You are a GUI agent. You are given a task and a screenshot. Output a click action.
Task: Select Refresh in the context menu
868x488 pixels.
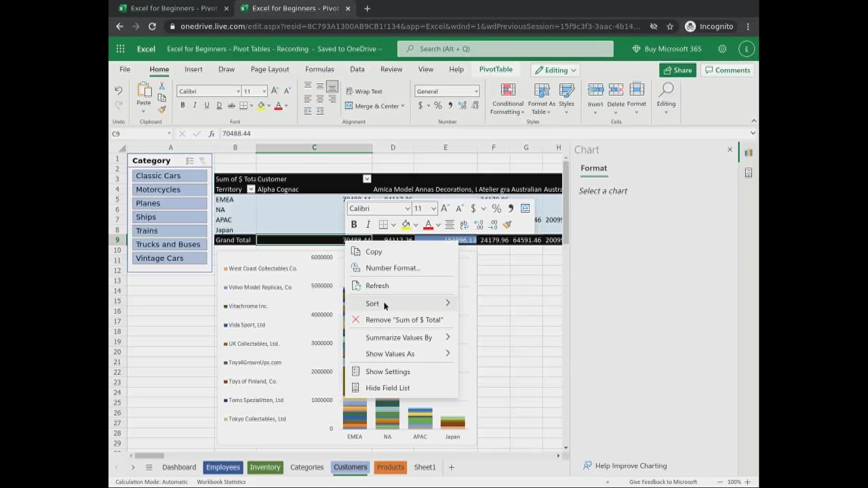401,285
